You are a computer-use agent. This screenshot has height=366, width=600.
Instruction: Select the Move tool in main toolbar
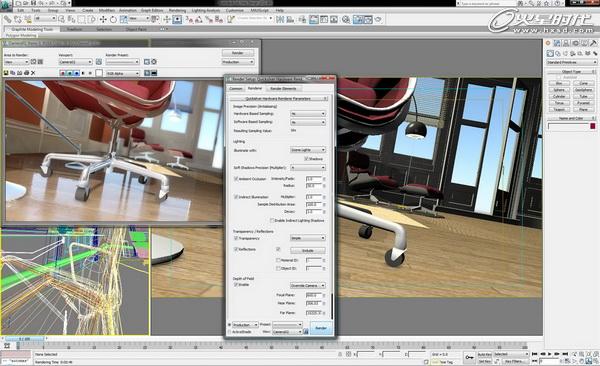click(x=103, y=19)
